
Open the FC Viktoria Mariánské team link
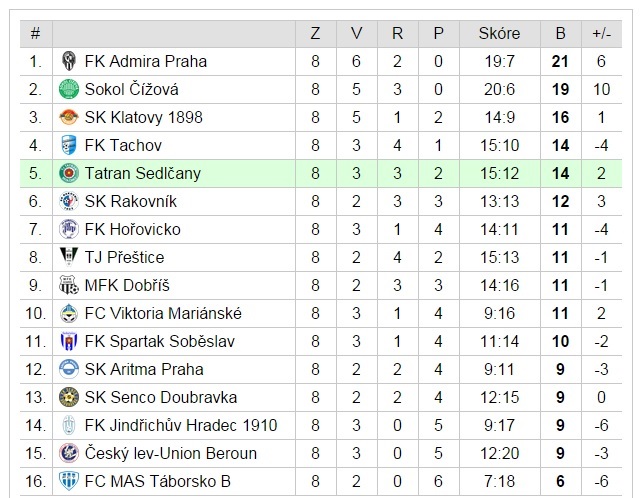163,314
